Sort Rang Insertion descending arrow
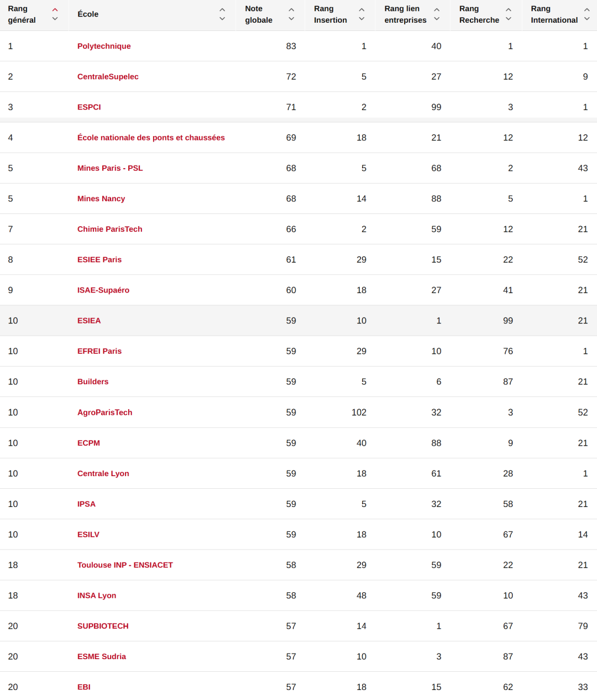Image resolution: width=597 pixels, height=700 pixels. click(362, 19)
